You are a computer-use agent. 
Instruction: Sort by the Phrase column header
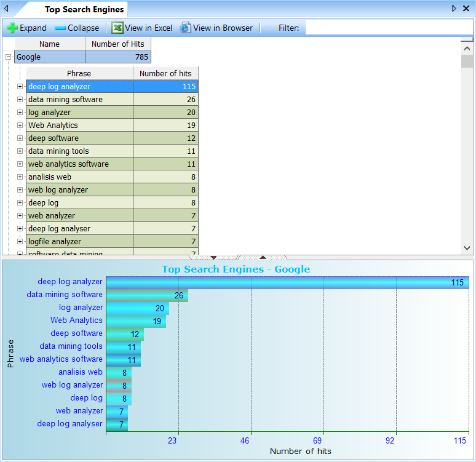click(79, 73)
